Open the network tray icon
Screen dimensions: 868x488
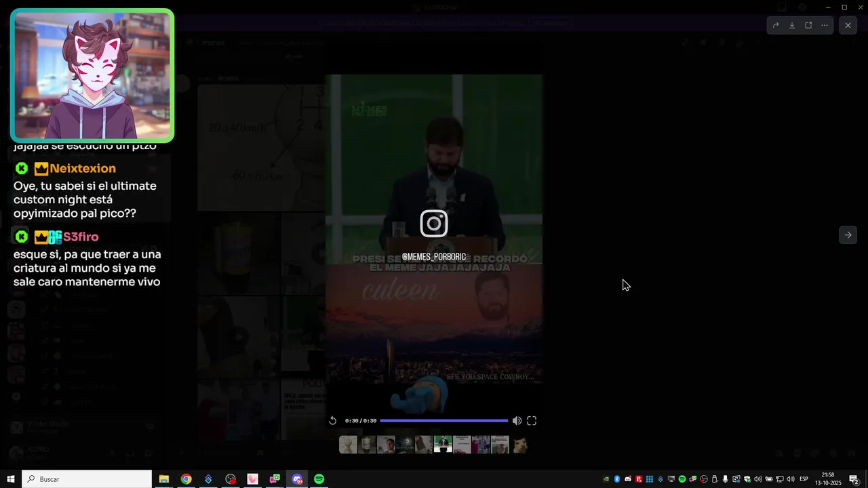pyautogui.click(x=779, y=479)
